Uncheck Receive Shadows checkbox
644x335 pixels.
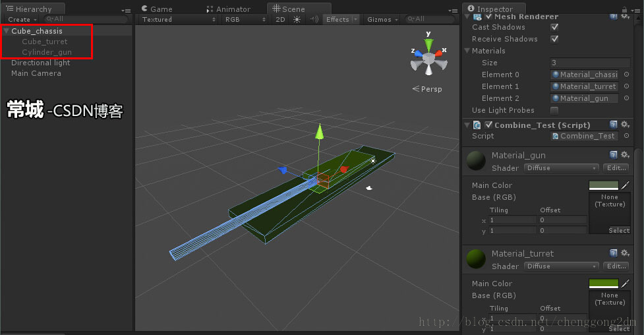coord(554,39)
